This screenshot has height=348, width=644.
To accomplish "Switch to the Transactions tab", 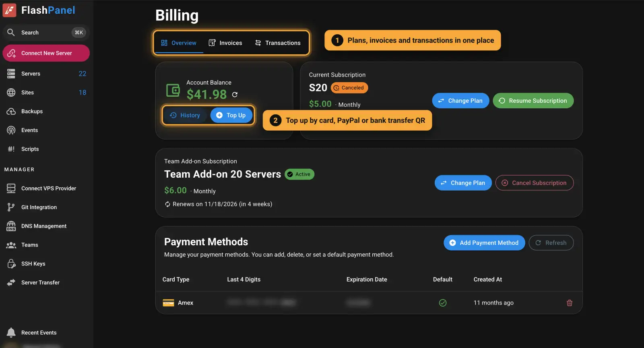I will 278,43.
